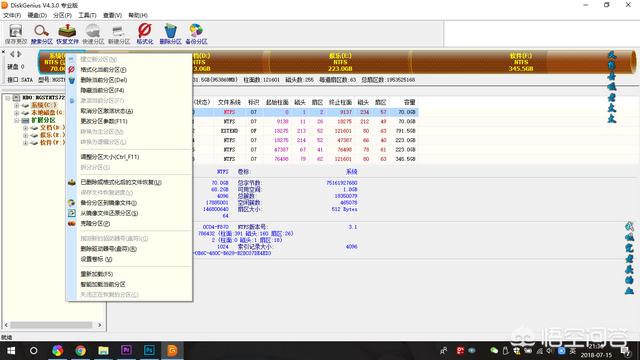Click the Delete Partition (删除分区) bucket icon
The width and height of the screenshot is (640, 360).
click(x=170, y=34)
